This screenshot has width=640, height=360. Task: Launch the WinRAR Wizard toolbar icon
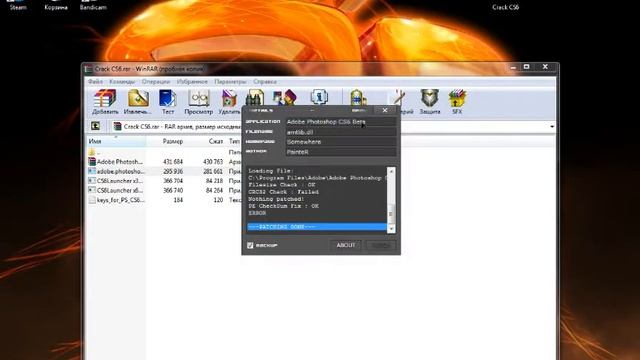(x=284, y=97)
